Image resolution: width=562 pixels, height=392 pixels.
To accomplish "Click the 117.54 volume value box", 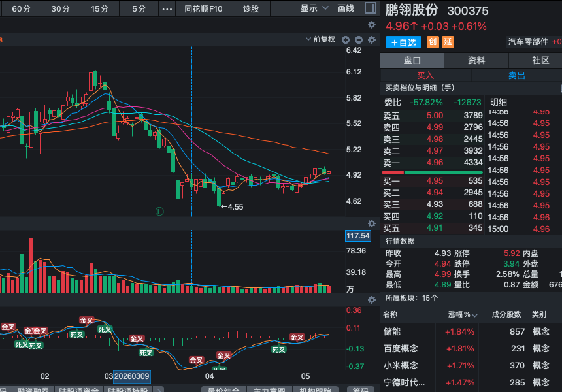I will [357, 236].
